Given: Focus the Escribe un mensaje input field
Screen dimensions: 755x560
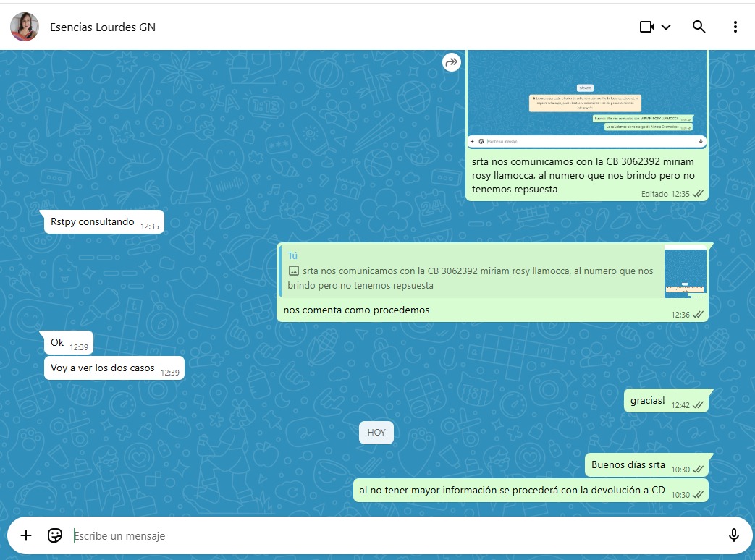Looking at the screenshot, I should point(391,536).
